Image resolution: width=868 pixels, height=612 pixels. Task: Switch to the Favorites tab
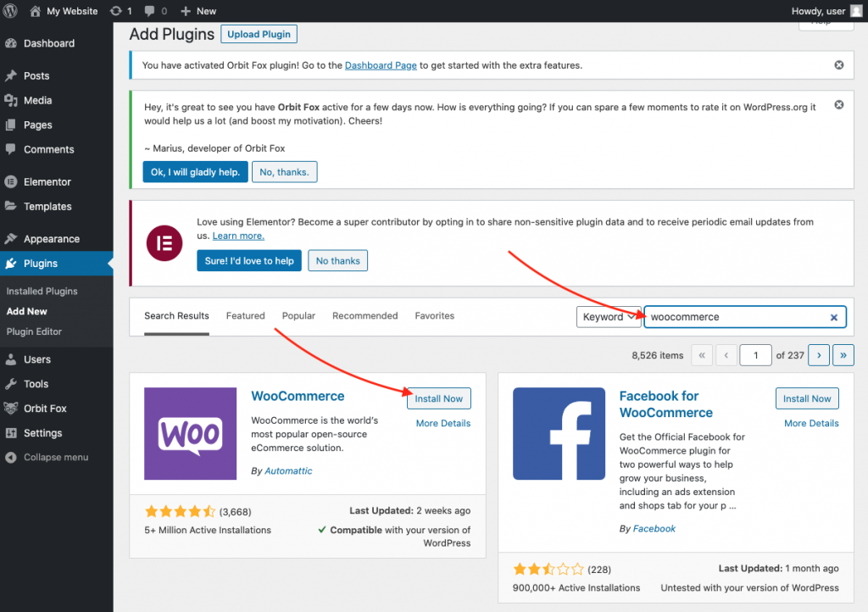(435, 316)
